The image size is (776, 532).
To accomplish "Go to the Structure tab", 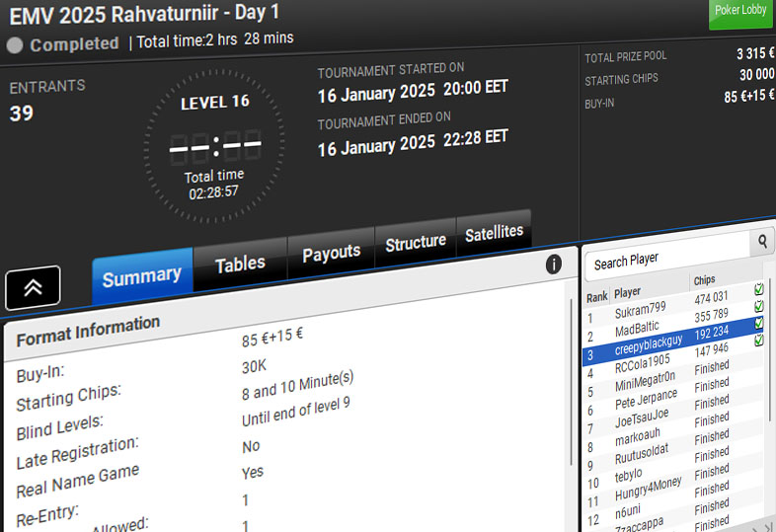I will coord(415,243).
